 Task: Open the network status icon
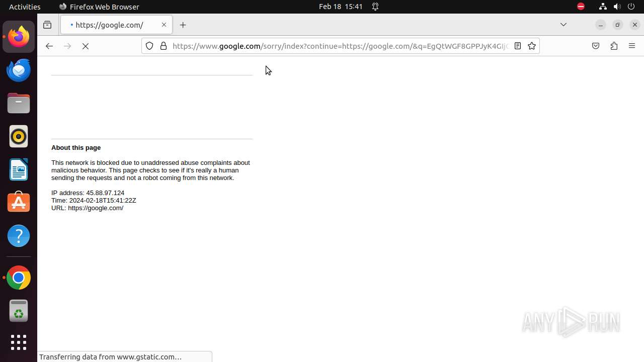[603, 7]
